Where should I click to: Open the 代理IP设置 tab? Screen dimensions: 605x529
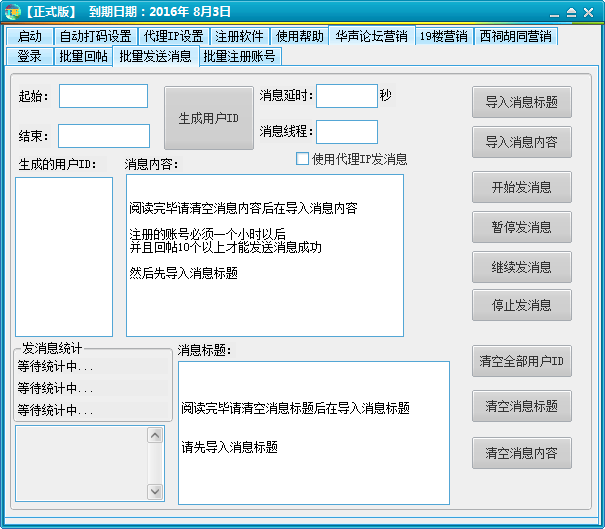pos(173,36)
